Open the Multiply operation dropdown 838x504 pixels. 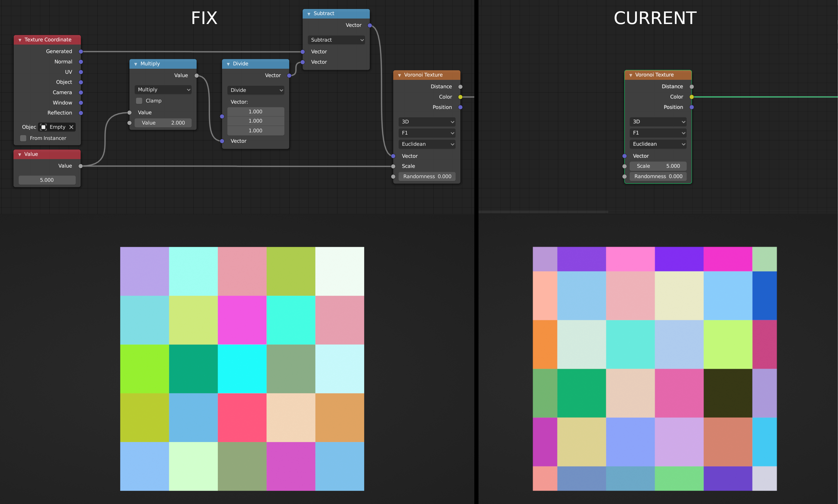point(163,90)
